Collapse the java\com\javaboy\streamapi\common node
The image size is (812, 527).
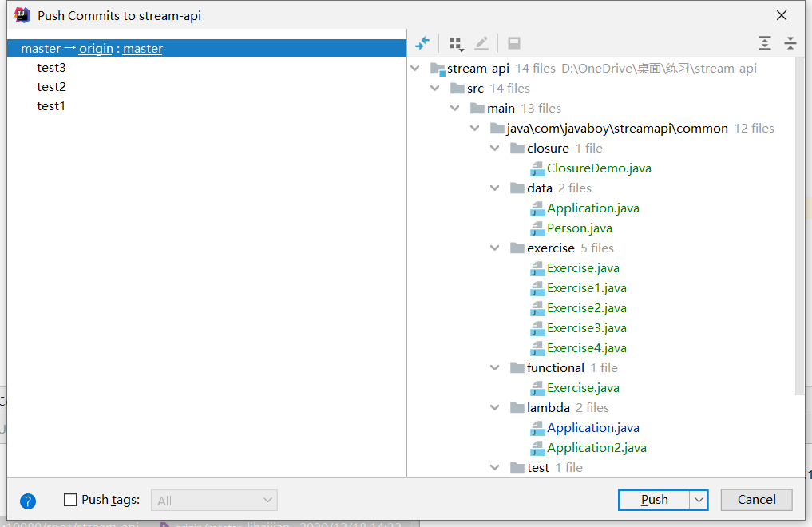[475, 129]
